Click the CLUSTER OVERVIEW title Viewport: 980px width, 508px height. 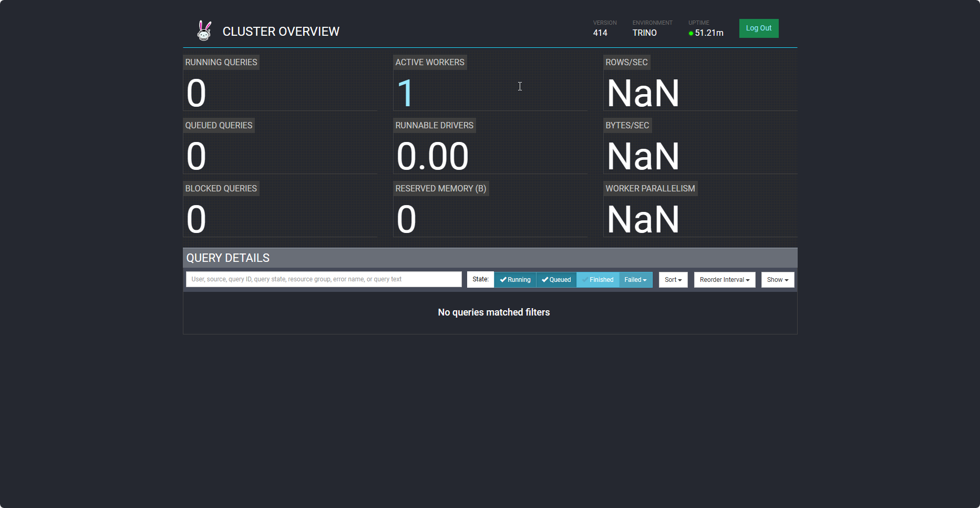281,32
